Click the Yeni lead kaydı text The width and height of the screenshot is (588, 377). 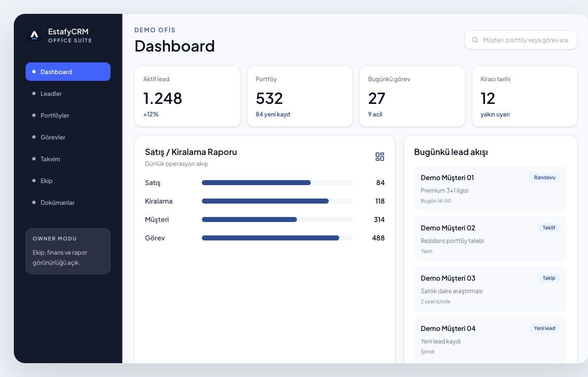[x=441, y=341]
